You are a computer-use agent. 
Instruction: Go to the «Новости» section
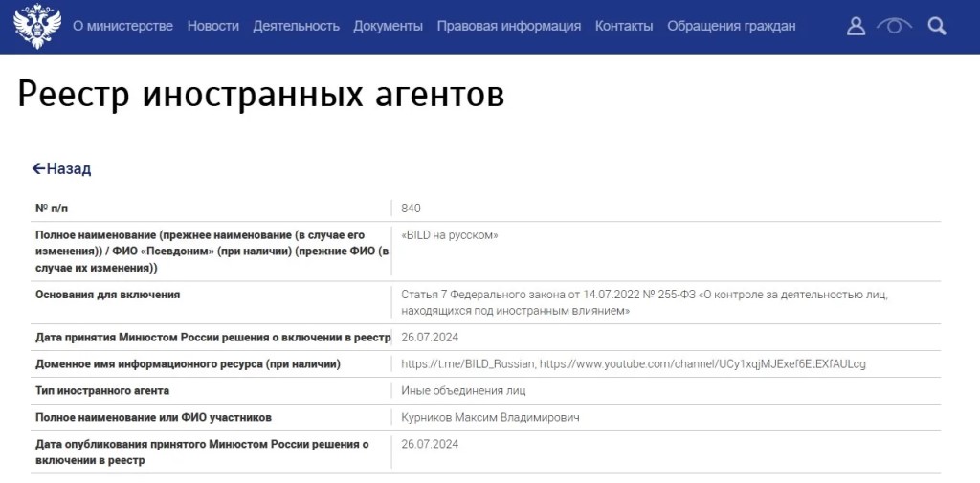tap(213, 26)
